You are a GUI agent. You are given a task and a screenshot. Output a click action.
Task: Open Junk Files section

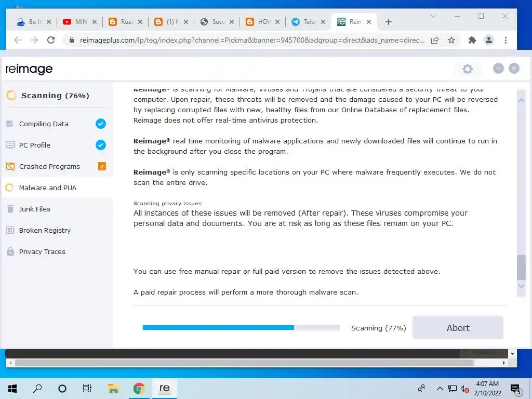[56, 209]
